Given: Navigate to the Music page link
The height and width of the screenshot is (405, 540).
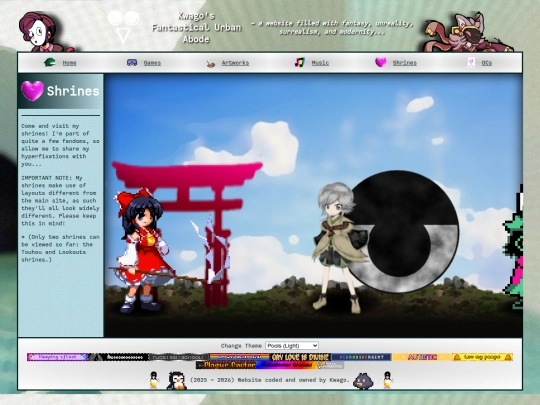Looking at the screenshot, I should click(x=320, y=63).
